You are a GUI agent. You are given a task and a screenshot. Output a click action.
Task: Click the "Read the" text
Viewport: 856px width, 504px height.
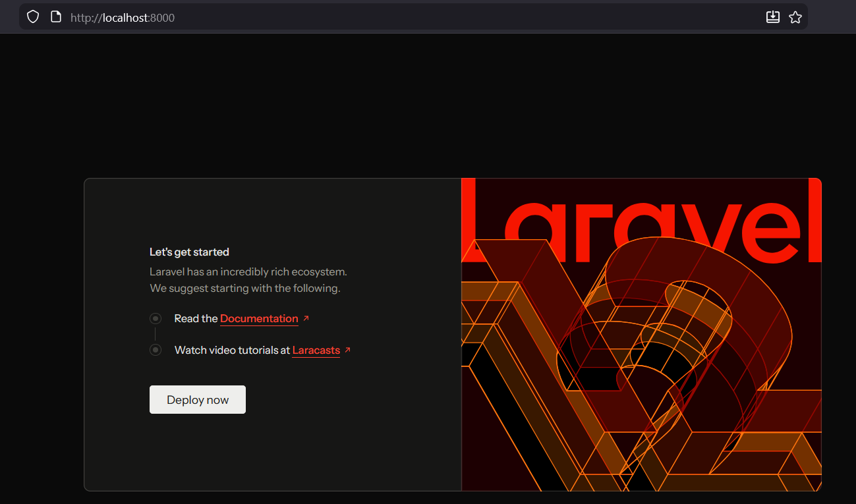coord(196,319)
